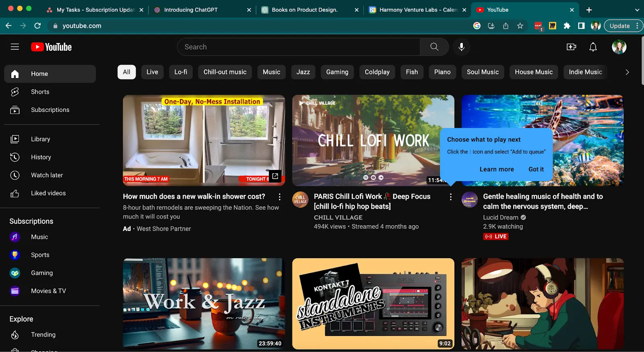644x352 pixels.
Task: Open Work & Jazz video thumbnail
Action: 204,304
